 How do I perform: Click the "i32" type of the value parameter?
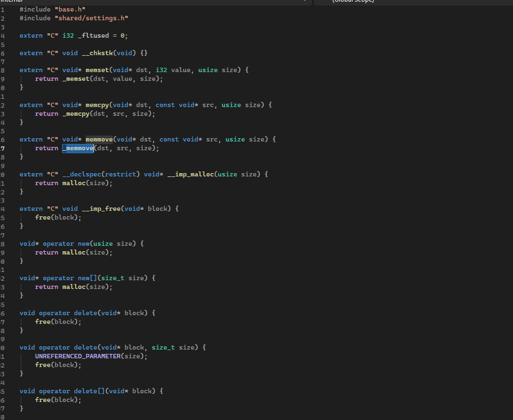(x=161, y=70)
